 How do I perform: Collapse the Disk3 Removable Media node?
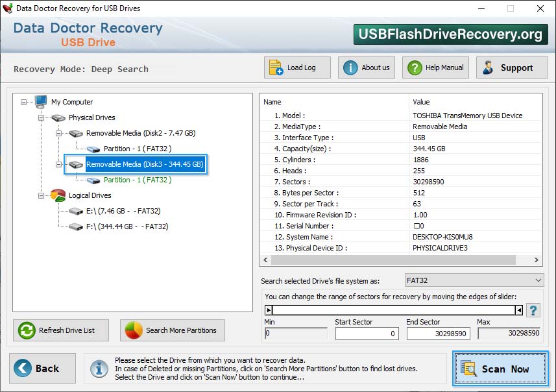[x=58, y=165]
